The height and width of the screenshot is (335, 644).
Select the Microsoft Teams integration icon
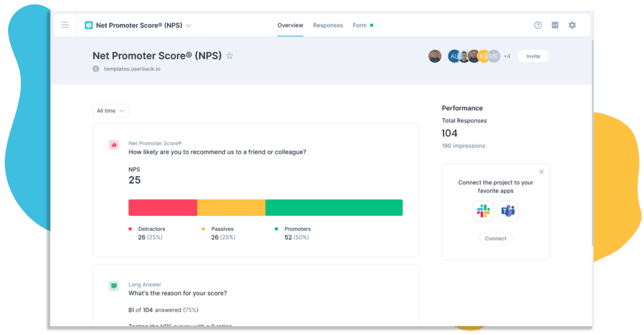[508, 211]
